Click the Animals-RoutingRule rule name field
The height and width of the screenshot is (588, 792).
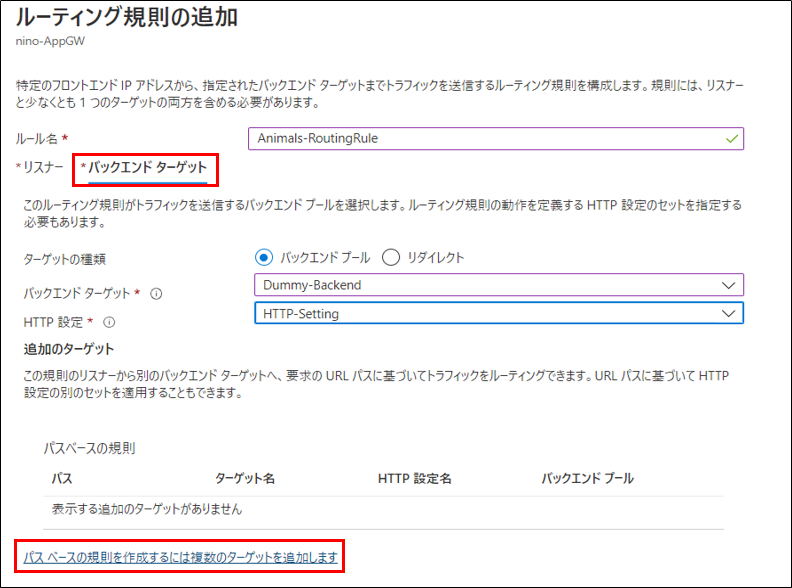[x=496, y=138]
